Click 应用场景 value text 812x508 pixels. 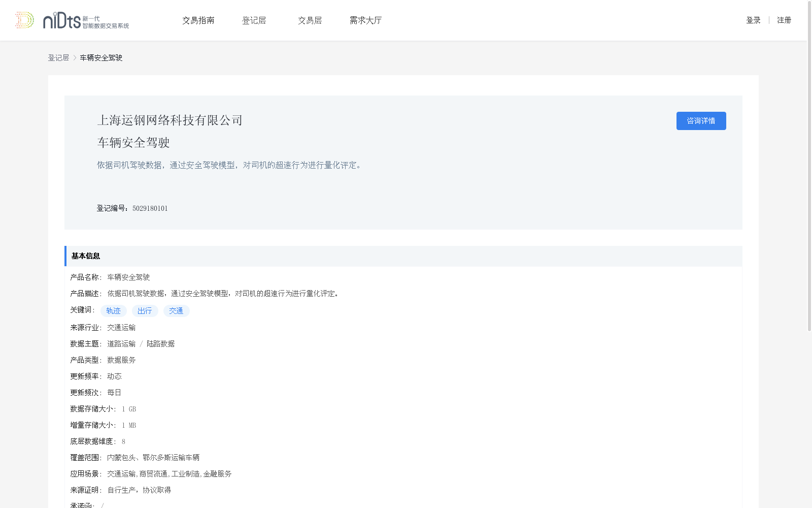point(170,474)
